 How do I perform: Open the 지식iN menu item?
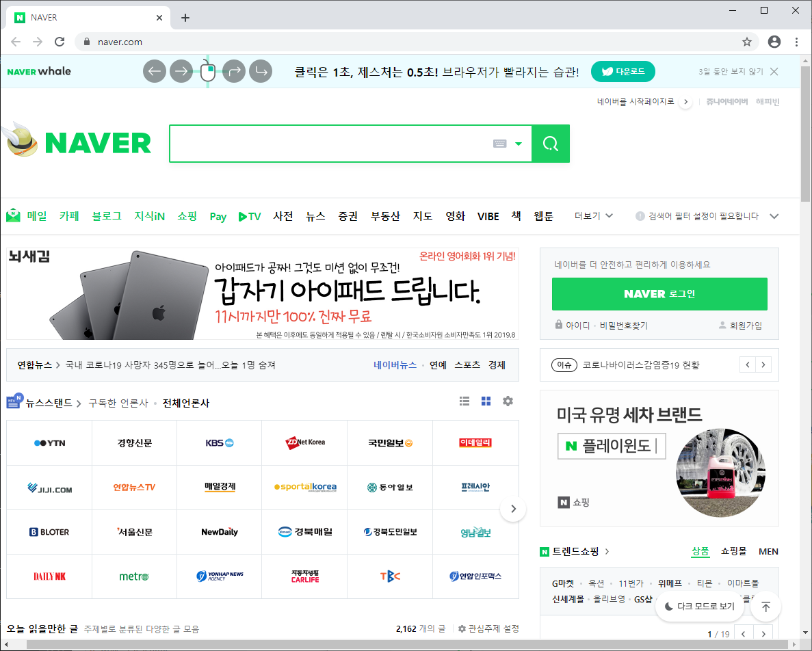pyautogui.click(x=150, y=216)
